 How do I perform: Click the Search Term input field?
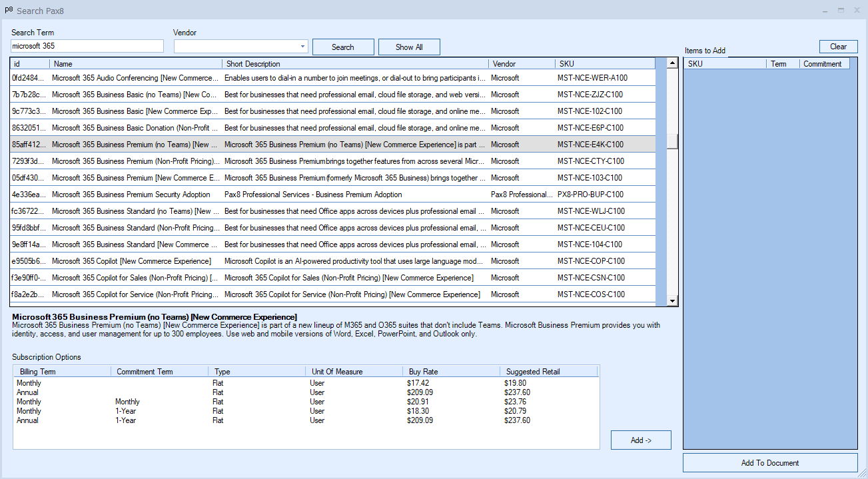pos(87,46)
